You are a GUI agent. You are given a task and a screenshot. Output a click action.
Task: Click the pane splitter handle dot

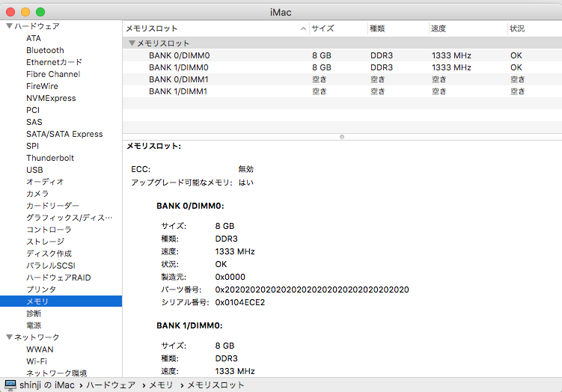tap(342, 137)
